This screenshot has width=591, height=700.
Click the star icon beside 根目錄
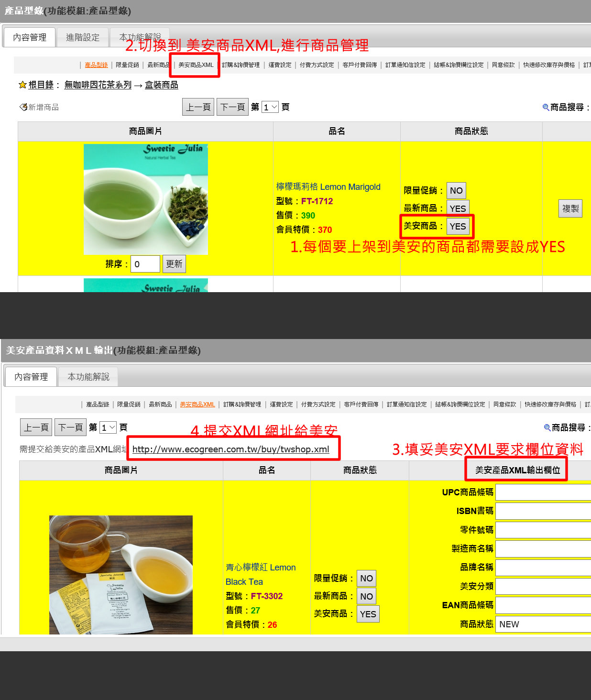[x=22, y=85]
